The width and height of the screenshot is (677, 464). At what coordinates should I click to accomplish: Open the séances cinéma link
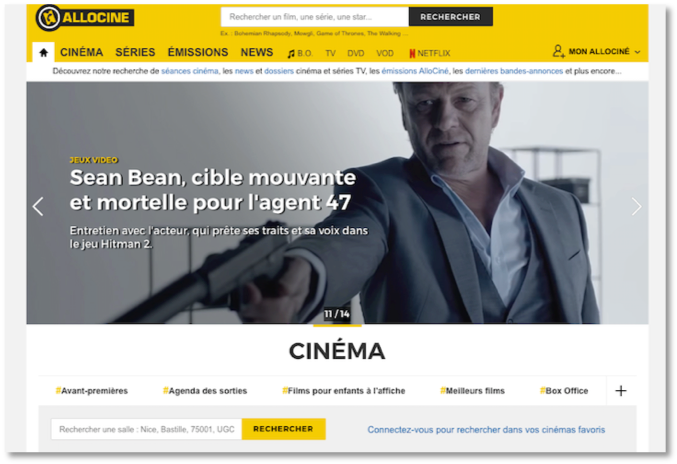click(x=190, y=71)
